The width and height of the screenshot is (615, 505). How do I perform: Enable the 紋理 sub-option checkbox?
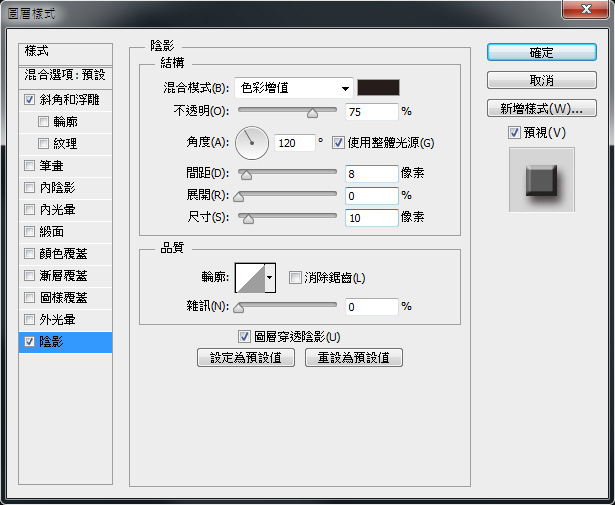(x=43, y=144)
